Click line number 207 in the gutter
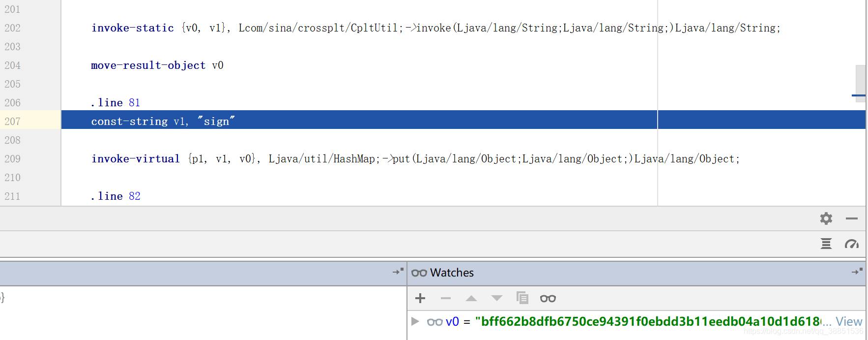Image resolution: width=868 pixels, height=340 pixels. (x=13, y=121)
